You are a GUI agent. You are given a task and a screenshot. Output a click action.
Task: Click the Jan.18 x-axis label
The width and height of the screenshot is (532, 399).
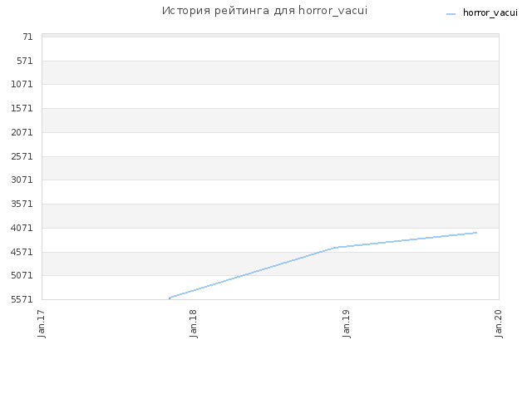(x=194, y=323)
